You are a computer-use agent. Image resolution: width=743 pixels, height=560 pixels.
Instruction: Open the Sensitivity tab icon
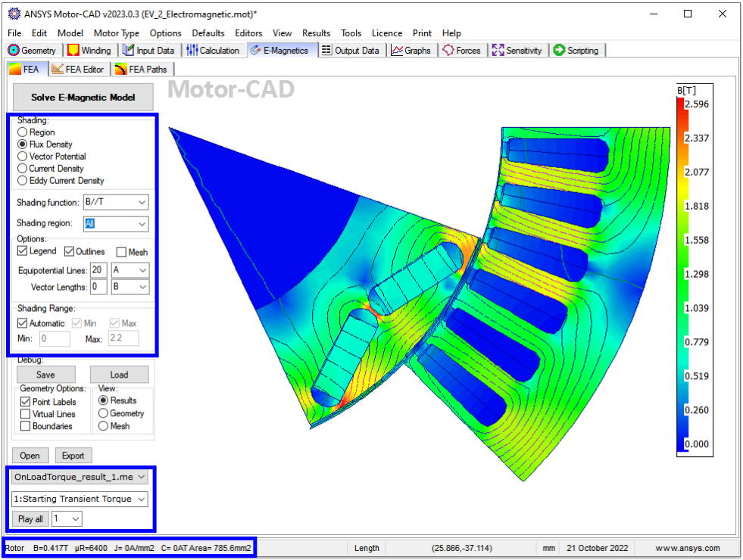[x=498, y=50]
